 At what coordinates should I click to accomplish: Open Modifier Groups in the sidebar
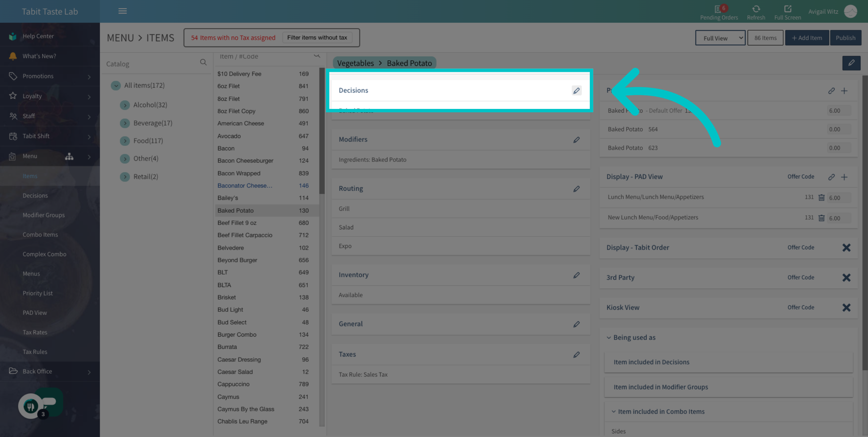[43, 215]
